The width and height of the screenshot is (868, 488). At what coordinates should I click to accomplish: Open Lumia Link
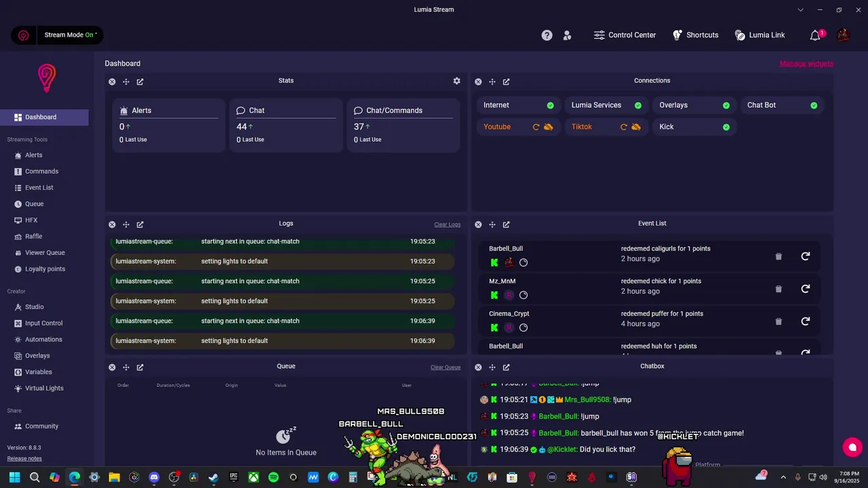pos(759,35)
